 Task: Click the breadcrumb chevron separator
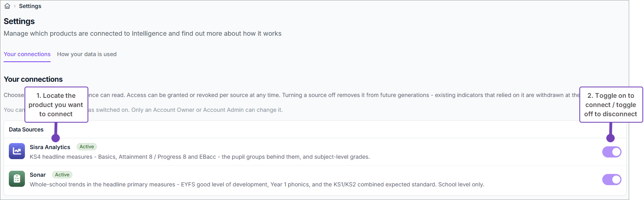tap(15, 6)
